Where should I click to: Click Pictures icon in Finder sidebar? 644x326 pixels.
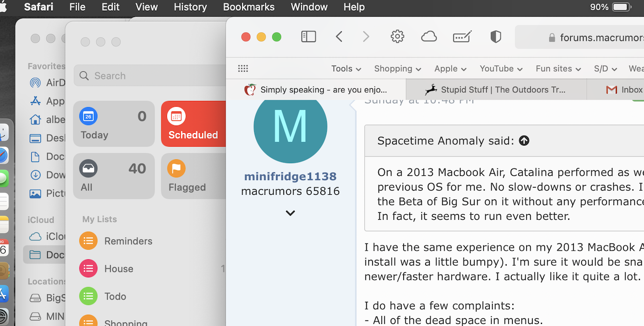(35, 194)
